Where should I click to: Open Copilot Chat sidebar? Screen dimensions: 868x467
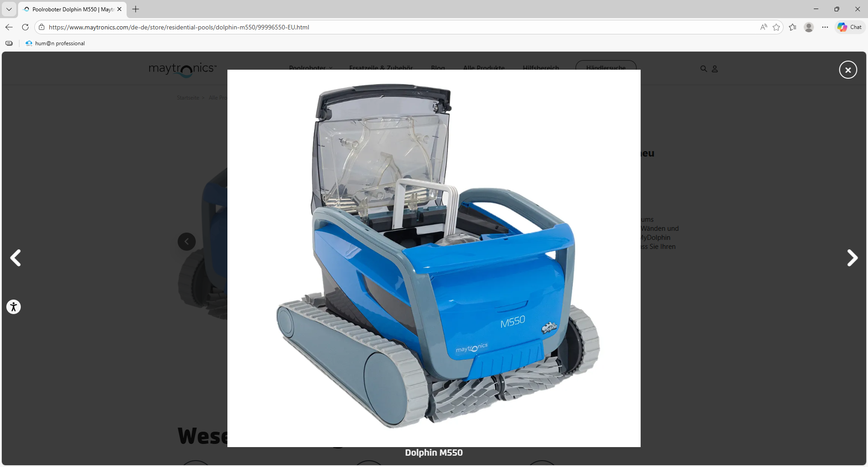[x=849, y=27]
